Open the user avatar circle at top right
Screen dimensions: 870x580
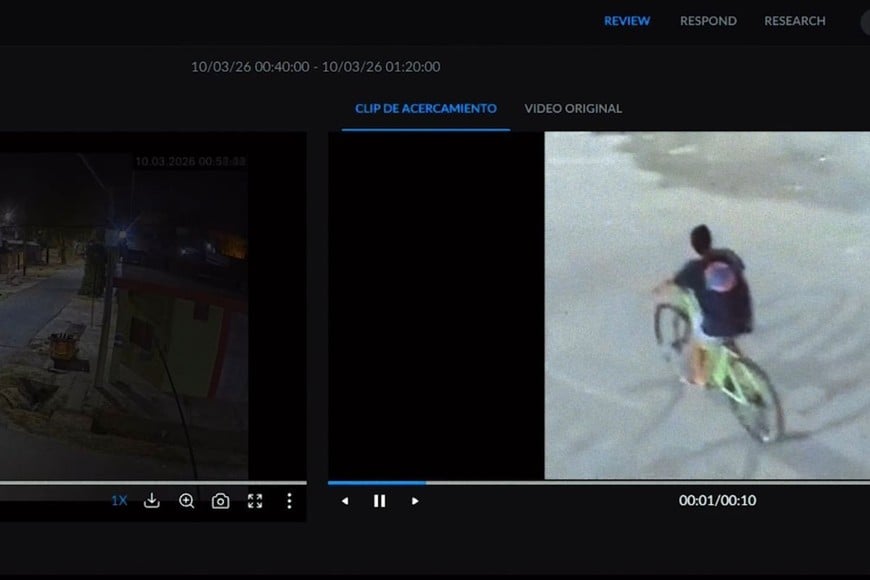pos(864,21)
